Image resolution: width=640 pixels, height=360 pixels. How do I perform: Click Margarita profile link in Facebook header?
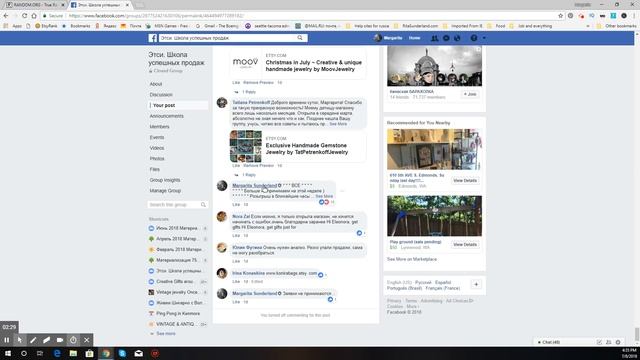pyautogui.click(x=388, y=38)
